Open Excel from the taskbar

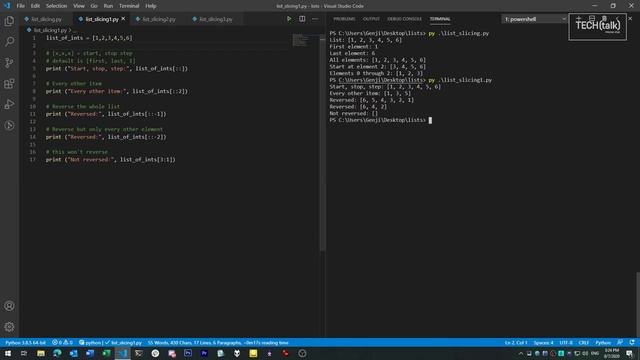pos(106,353)
